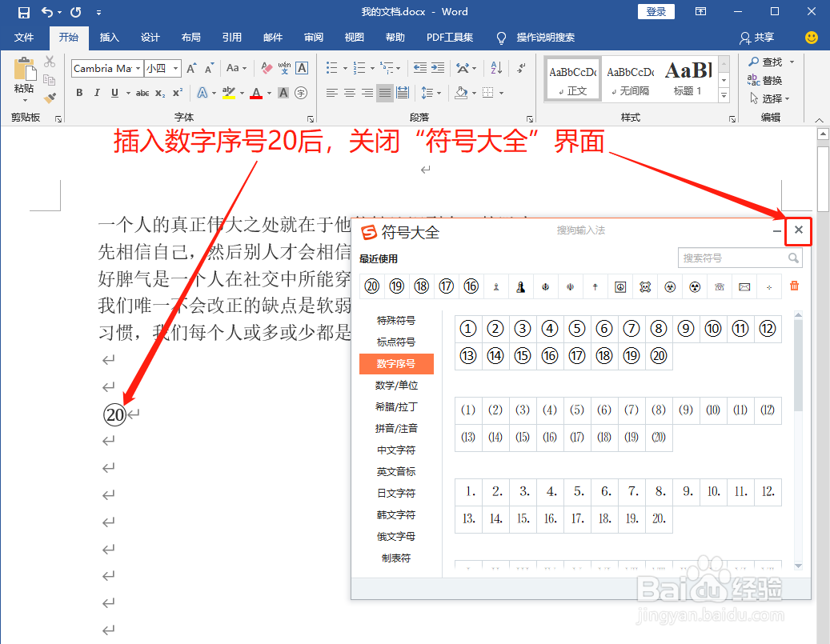Enable center text alignment

(348, 94)
